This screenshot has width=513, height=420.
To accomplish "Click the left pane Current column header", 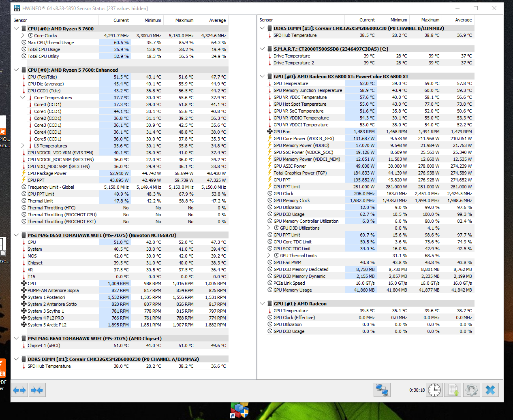I will click(x=115, y=20).
